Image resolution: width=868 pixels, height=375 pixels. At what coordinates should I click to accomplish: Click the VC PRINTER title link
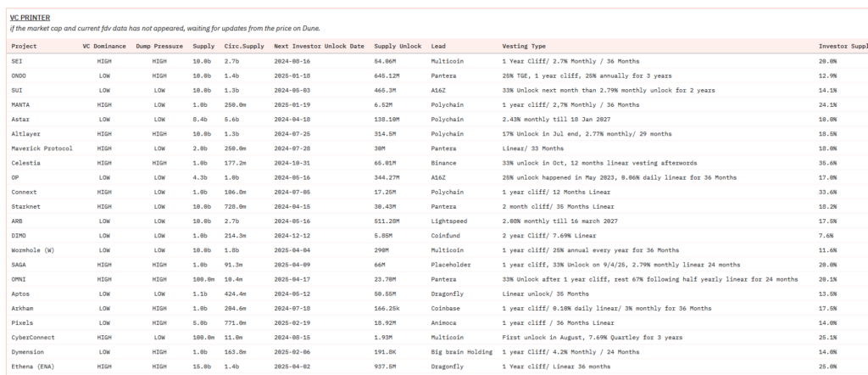pos(30,18)
